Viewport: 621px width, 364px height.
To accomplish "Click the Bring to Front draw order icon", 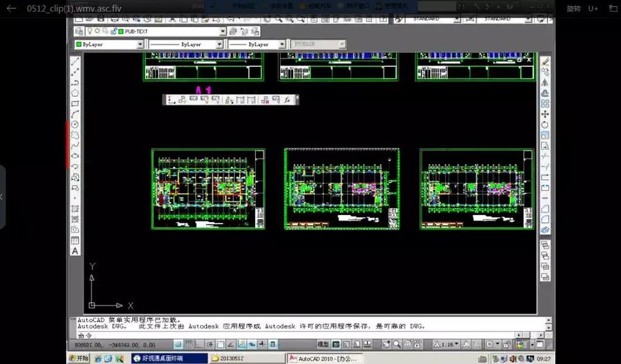I will click(545, 245).
